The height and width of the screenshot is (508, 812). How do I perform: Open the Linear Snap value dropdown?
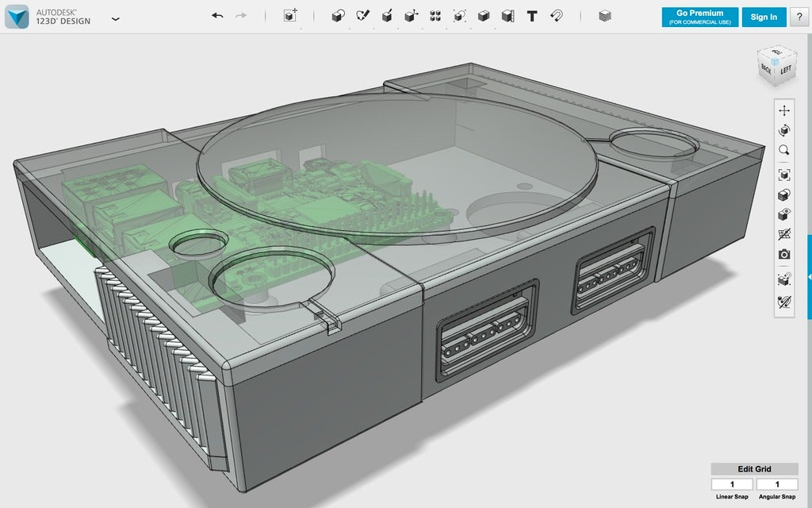732,484
